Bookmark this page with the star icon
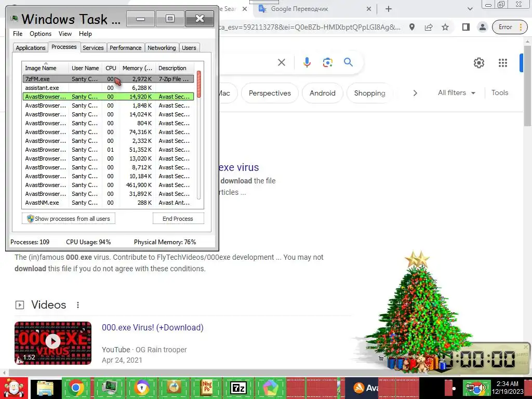The height and width of the screenshot is (399, 532). (445, 27)
